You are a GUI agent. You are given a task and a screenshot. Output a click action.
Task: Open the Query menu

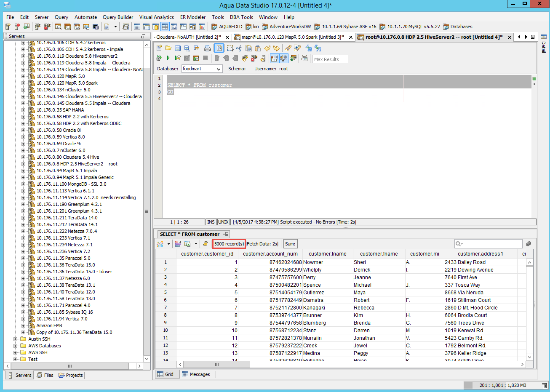point(61,17)
